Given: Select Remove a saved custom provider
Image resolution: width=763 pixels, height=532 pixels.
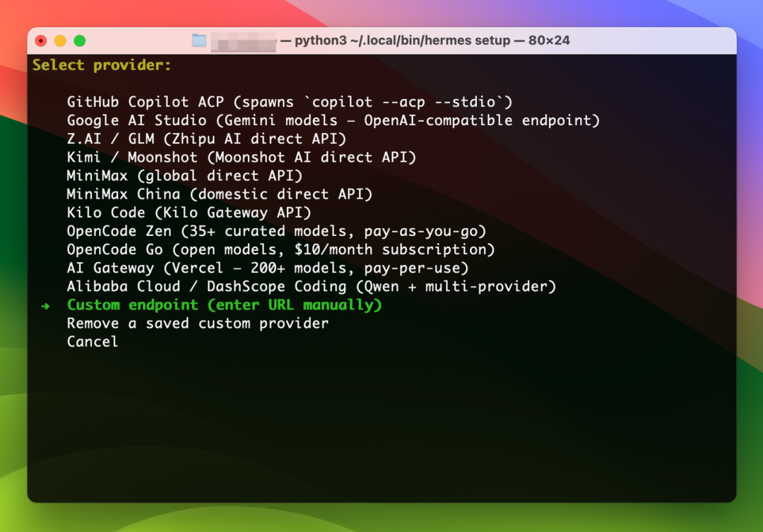Looking at the screenshot, I should (198, 324).
